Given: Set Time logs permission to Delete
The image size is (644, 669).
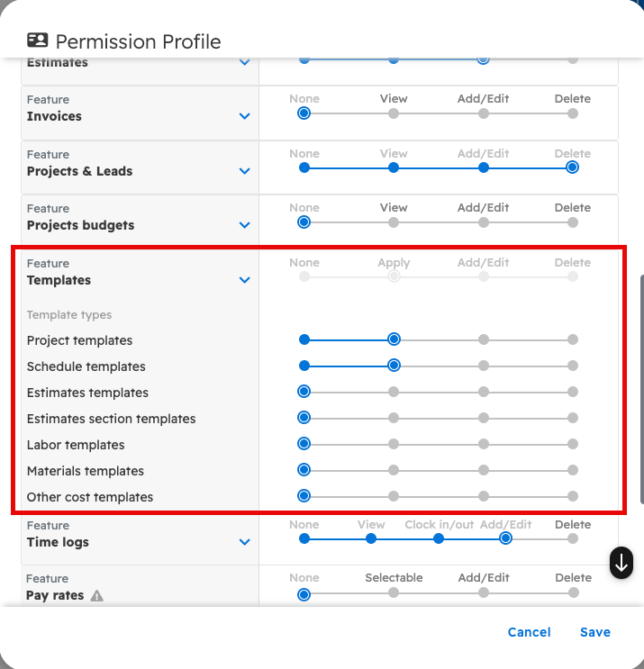Looking at the screenshot, I should point(573,538).
